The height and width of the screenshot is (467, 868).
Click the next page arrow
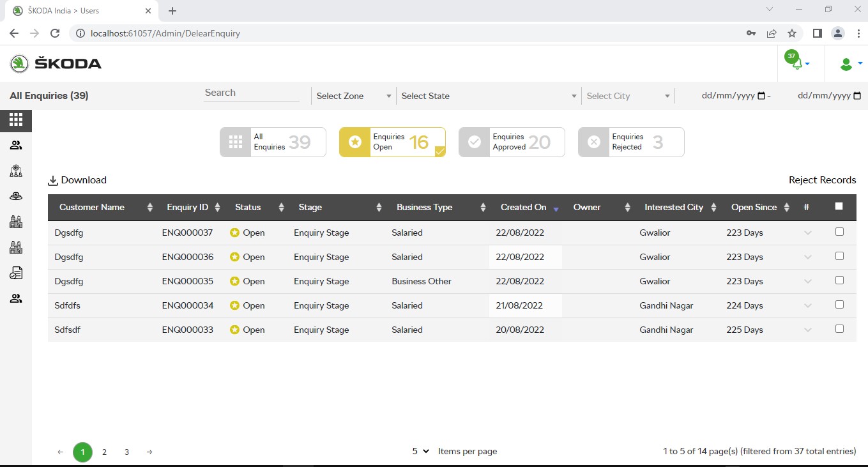pyautogui.click(x=149, y=452)
